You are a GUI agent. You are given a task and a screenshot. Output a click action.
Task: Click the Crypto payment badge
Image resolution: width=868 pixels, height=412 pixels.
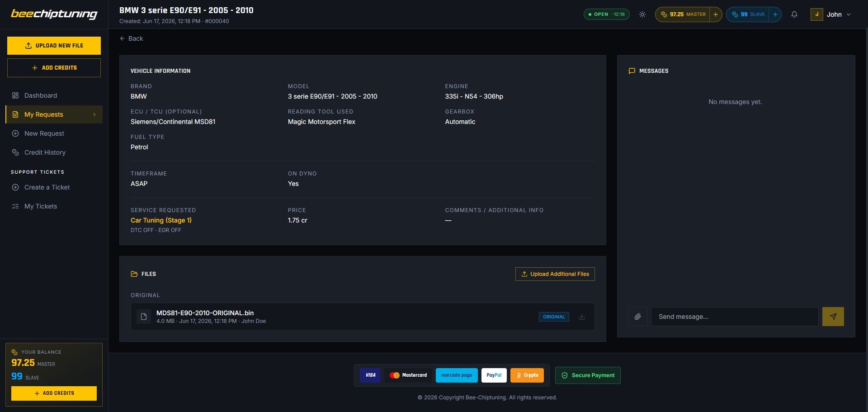click(527, 375)
